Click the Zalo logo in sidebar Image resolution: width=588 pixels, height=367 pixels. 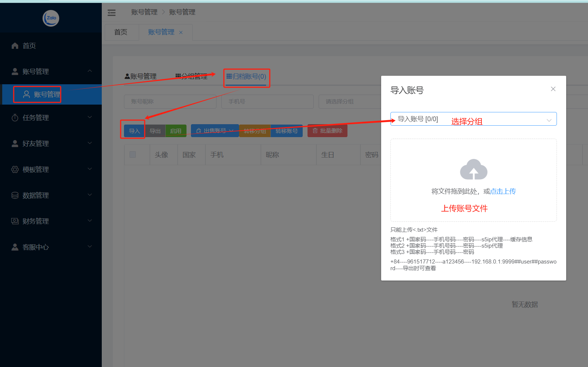51,18
